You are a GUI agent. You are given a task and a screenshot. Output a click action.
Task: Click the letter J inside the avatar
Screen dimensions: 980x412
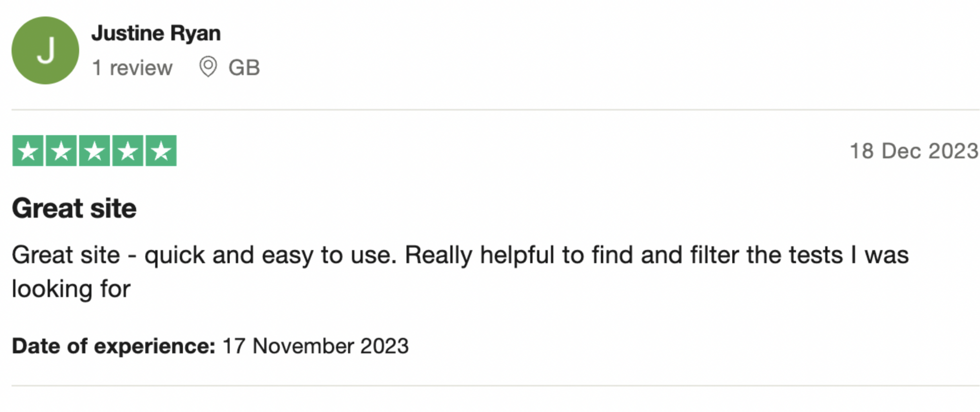(x=46, y=50)
